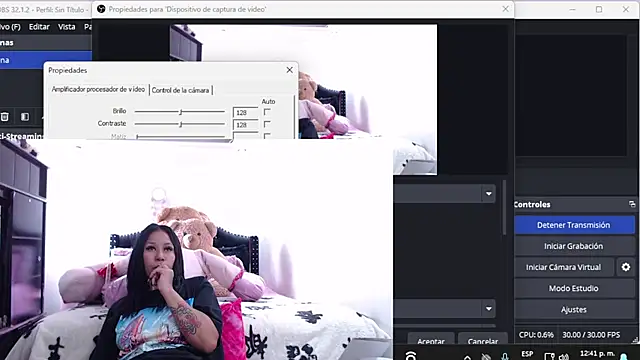Click the crossed-out tray icon beside the microphone
This screenshot has height=360, width=640.
point(486,357)
